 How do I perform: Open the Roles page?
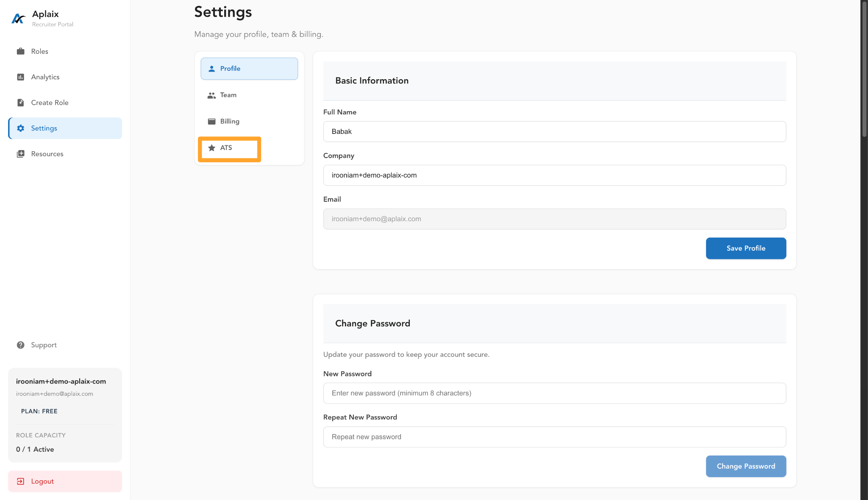[x=65, y=51]
